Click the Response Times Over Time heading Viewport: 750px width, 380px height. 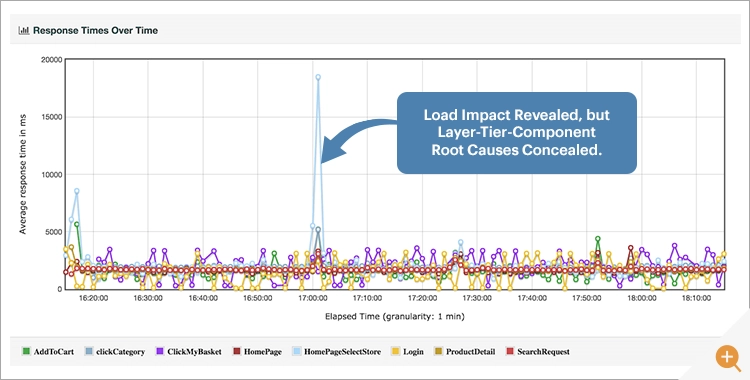tap(95, 31)
